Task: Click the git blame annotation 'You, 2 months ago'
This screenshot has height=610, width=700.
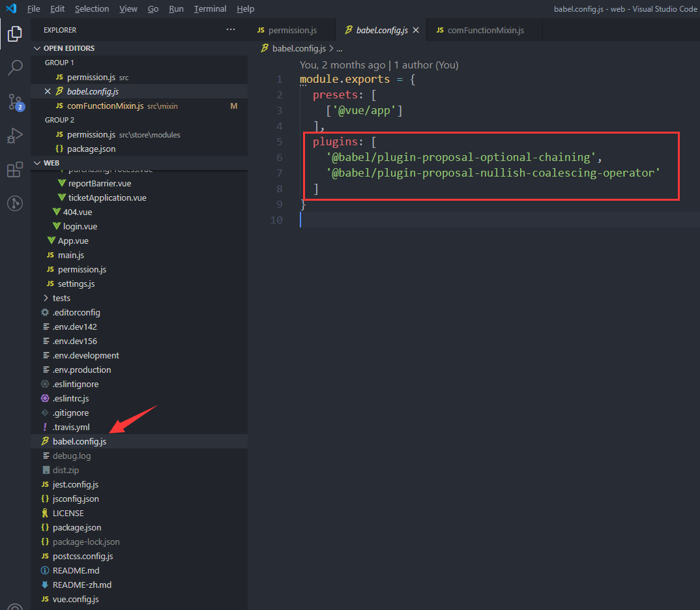Action: click(x=342, y=65)
